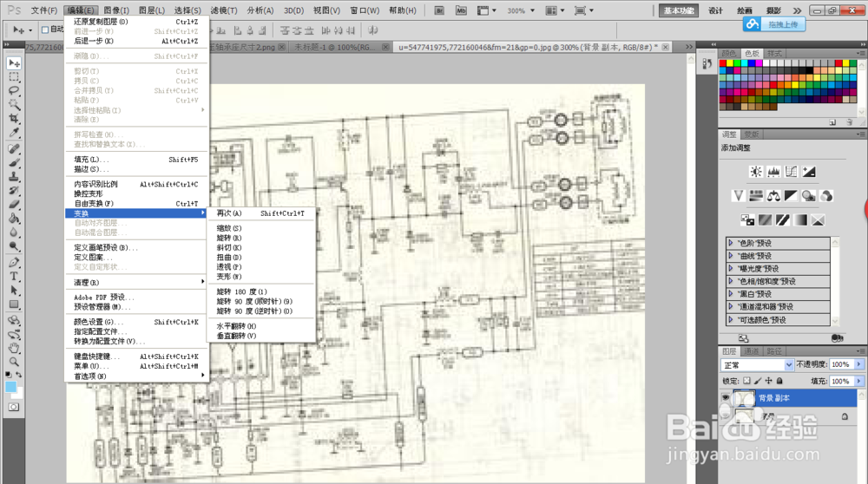Image resolution: width=868 pixels, height=484 pixels.
Task: Select the Blur tool
Action: click(x=14, y=232)
